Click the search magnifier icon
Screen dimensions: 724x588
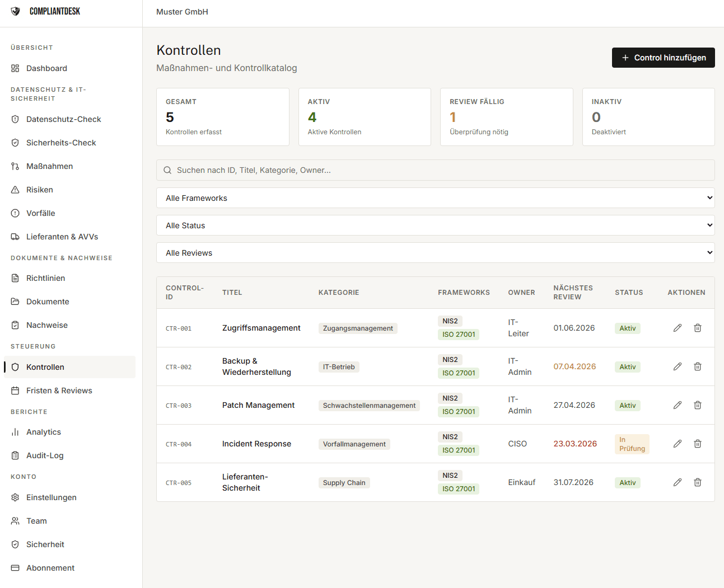click(x=167, y=170)
